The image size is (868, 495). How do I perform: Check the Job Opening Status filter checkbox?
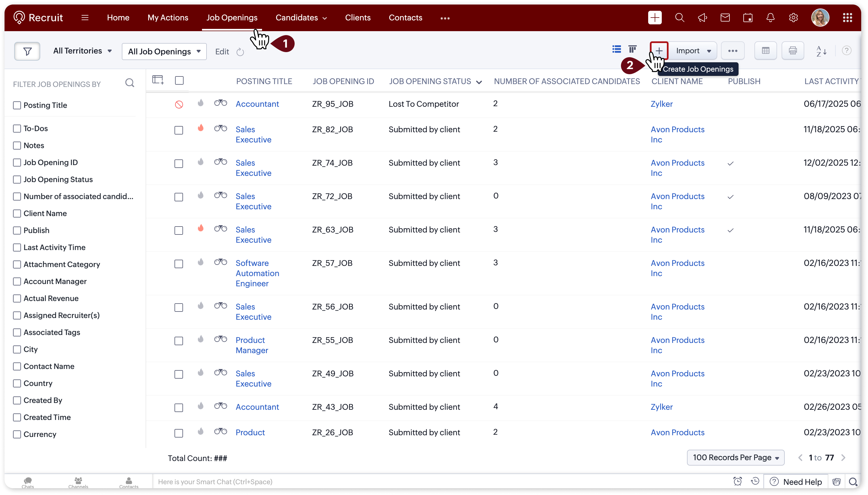click(17, 180)
